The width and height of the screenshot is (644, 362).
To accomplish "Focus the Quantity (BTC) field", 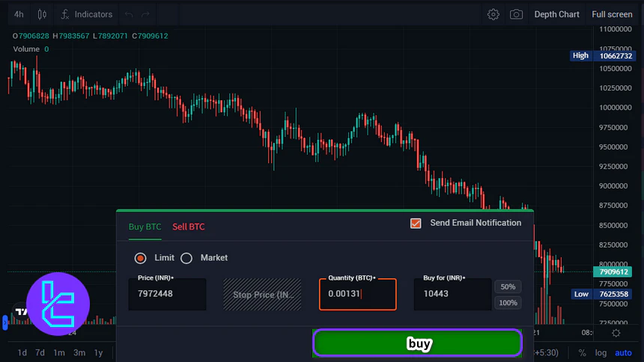I will point(358,294).
